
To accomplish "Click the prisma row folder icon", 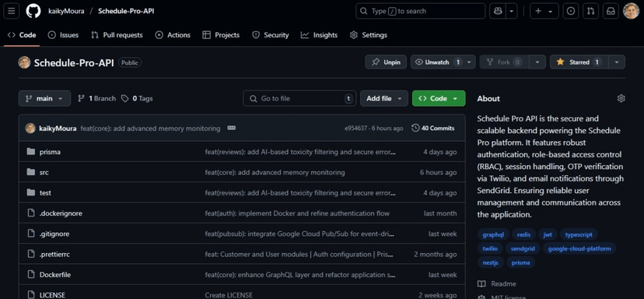I will click(31, 152).
